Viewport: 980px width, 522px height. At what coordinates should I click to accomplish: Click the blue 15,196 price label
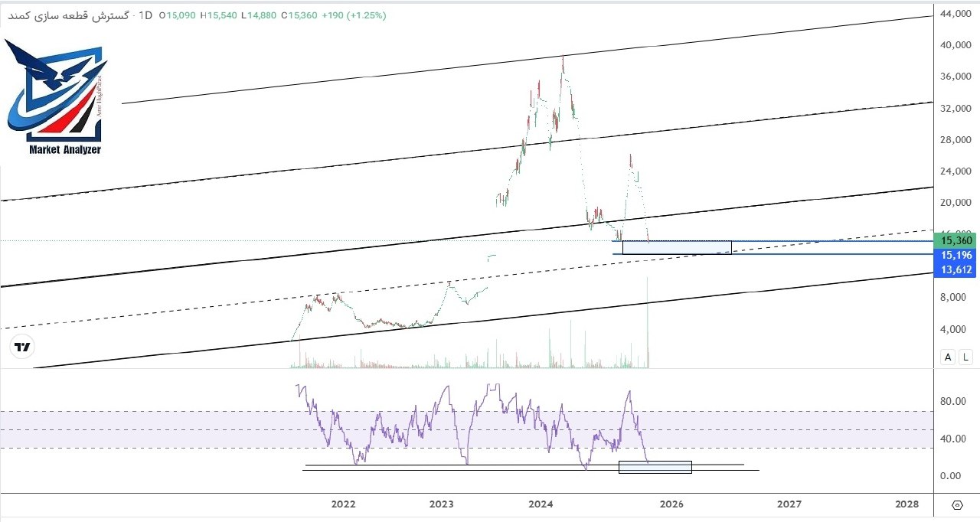pyautogui.click(x=957, y=255)
